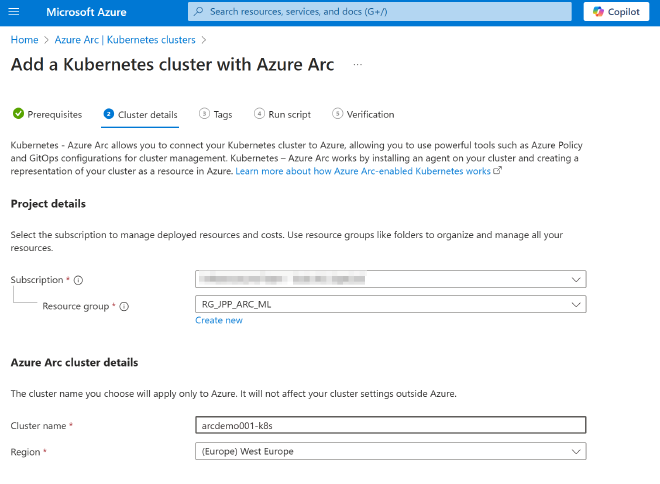Click the Copilot colorful logo icon
The image size is (660, 484).
click(598, 12)
